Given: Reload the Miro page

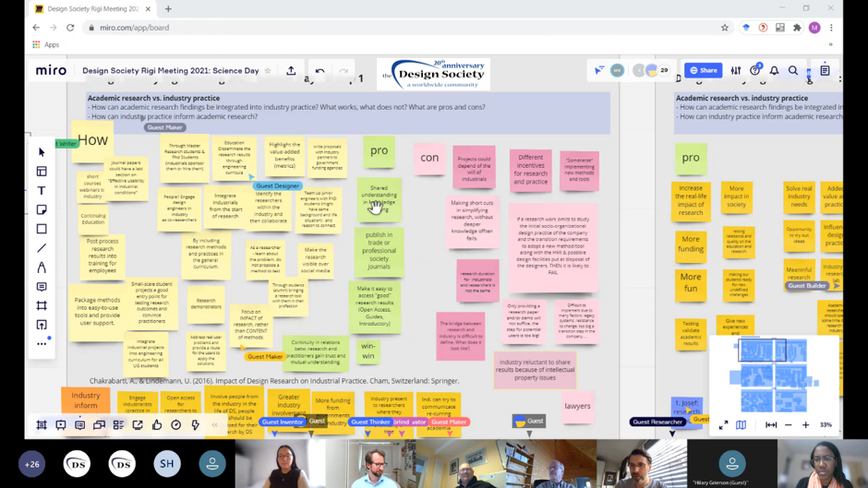Looking at the screenshot, I should click(x=70, y=28).
